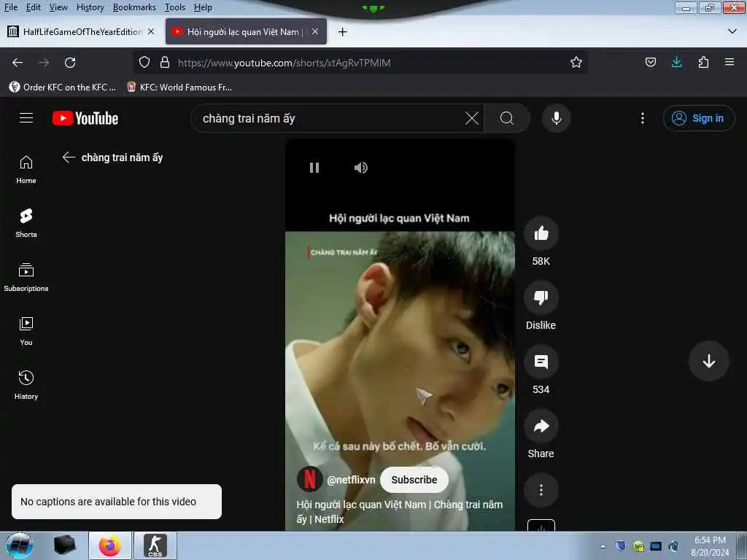View site security padlock info
The height and width of the screenshot is (560, 747).
(165, 63)
